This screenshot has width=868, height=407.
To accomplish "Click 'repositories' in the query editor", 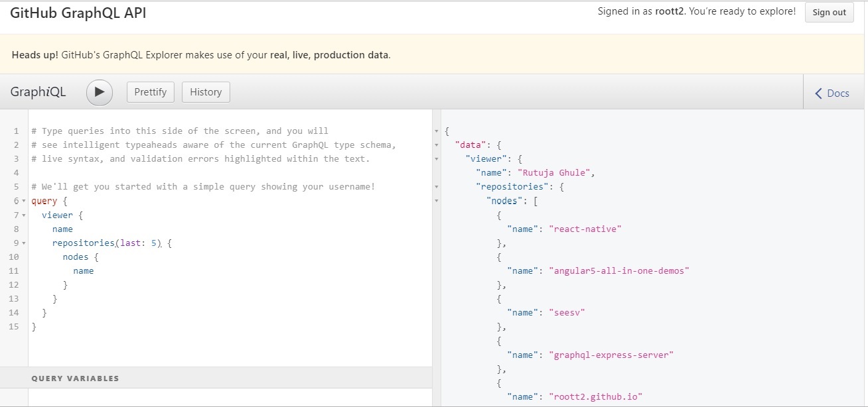I will 84,243.
